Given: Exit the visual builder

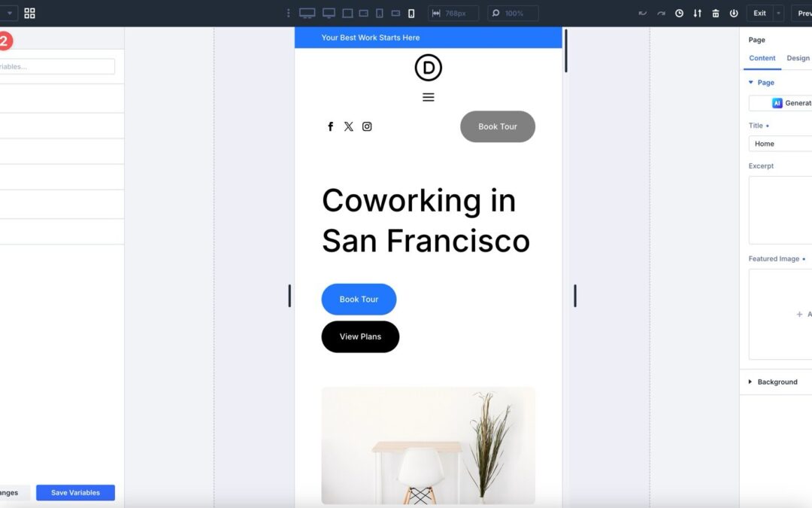Looking at the screenshot, I should point(759,13).
